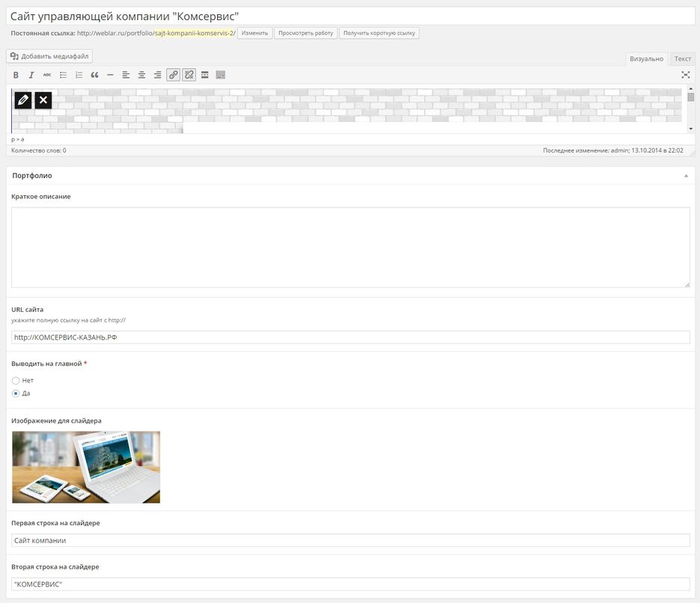The width and height of the screenshot is (700, 603).
Task: Click the pencil edit image icon
Action: coord(23,100)
